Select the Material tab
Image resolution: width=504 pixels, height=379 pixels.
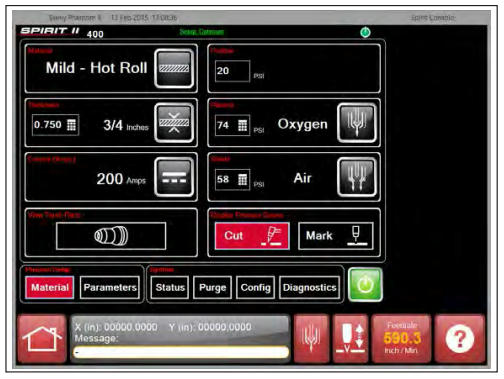[50, 287]
